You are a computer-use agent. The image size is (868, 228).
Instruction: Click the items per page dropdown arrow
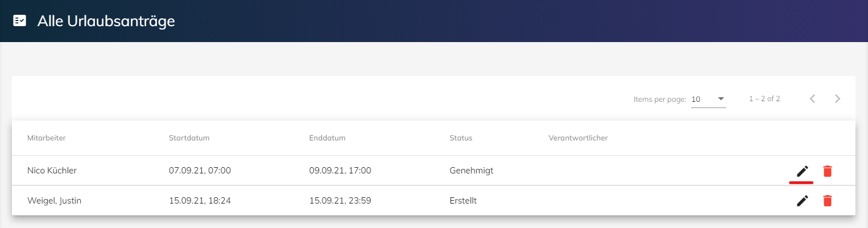click(x=721, y=98)
